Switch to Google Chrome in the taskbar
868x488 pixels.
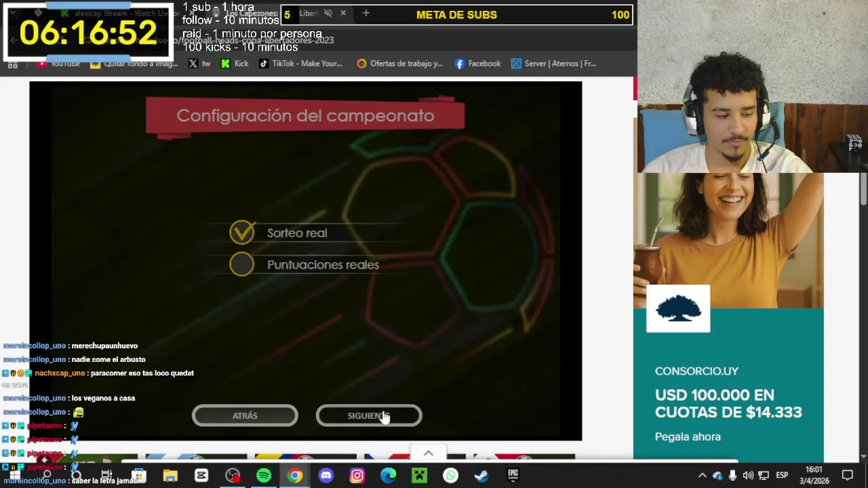pyautogui.click(x=295, y=476)
